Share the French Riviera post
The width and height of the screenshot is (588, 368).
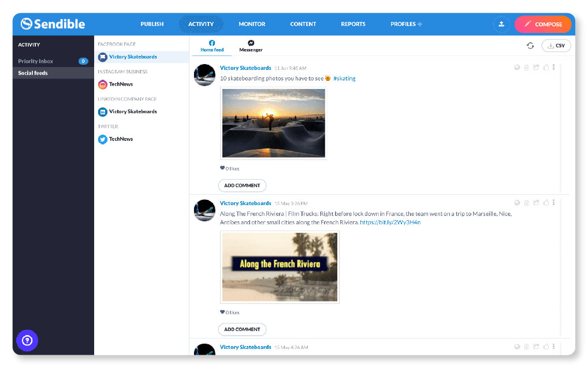pos(536,203)
